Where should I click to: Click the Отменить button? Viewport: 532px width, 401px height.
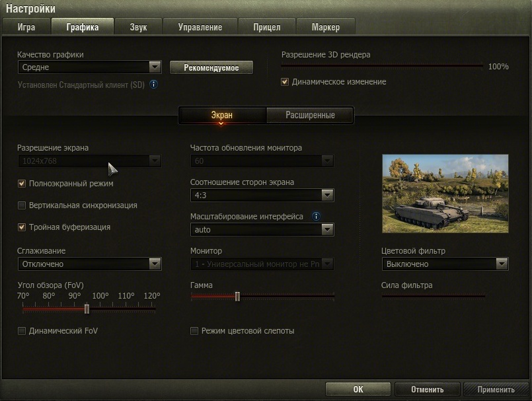(427, 390)
